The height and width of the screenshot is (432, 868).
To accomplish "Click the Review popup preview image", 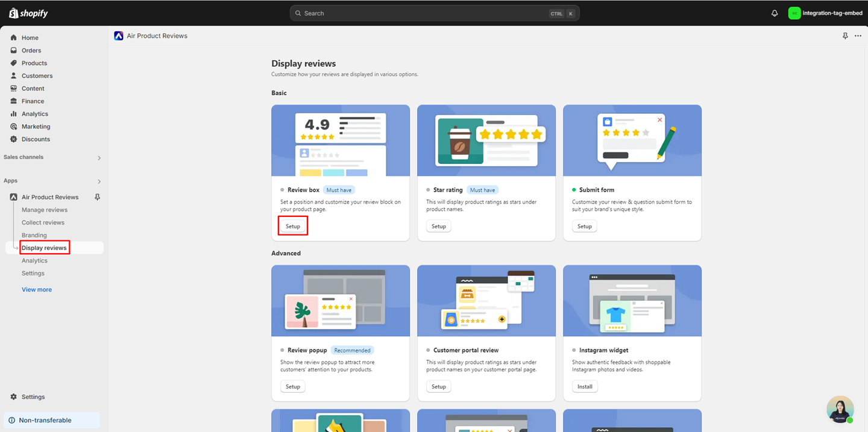I will (x=341, y=301).
